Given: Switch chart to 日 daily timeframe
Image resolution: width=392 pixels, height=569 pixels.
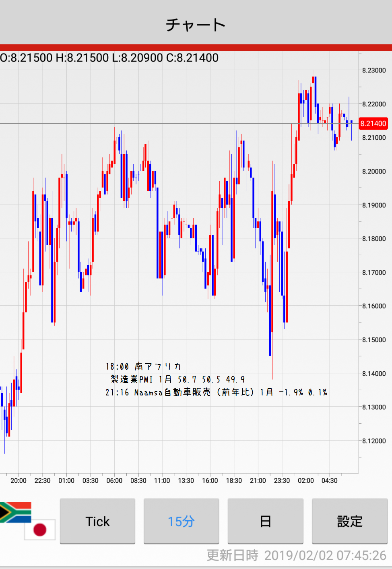Looking at the screenshot, I should pyautogui.click(x=265, y=521).
